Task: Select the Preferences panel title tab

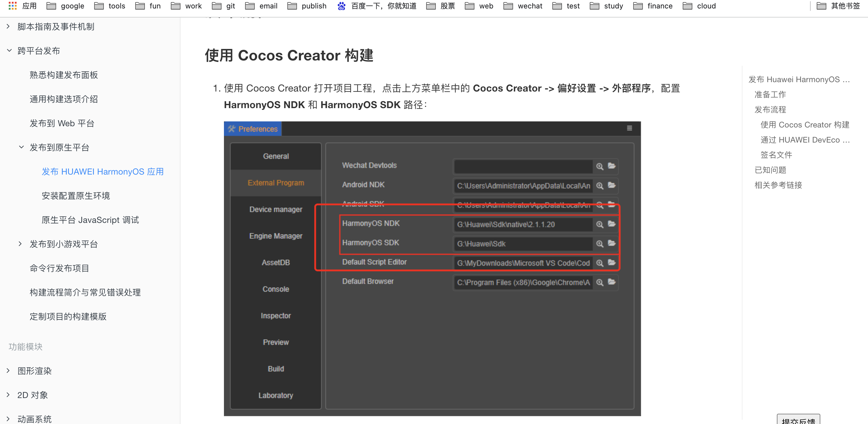Action: [253, 129]
